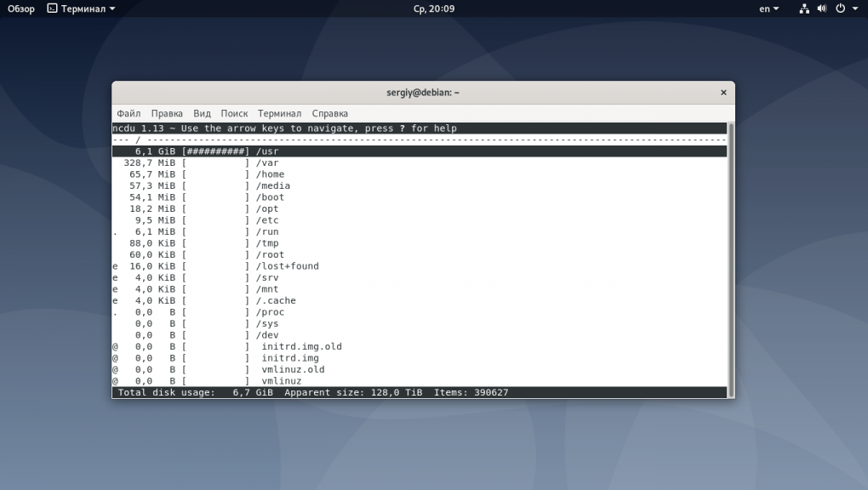Open the Правка menu

pos(167,113)
